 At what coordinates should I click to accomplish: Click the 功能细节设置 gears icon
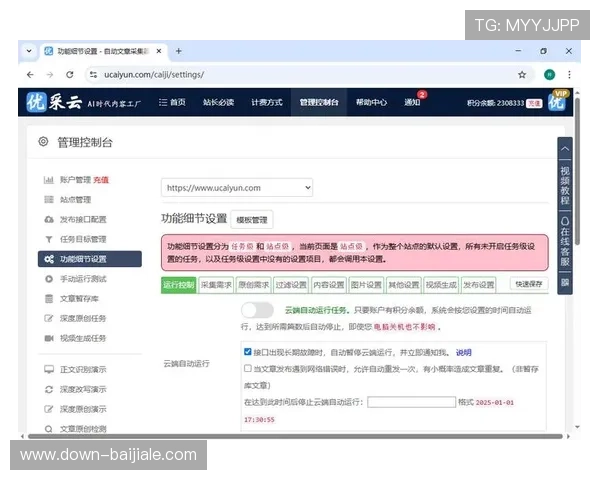tap(49, 259)
